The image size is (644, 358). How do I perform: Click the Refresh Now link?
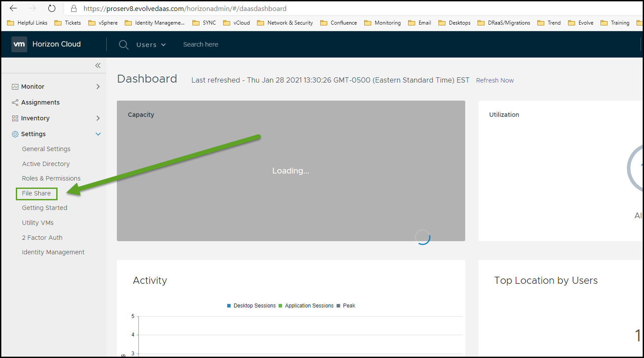pyautogui.click(x=495, y=80)
